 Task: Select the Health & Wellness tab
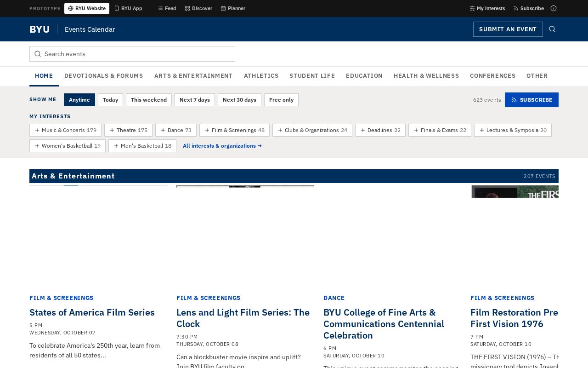click(x=426, y=76)
